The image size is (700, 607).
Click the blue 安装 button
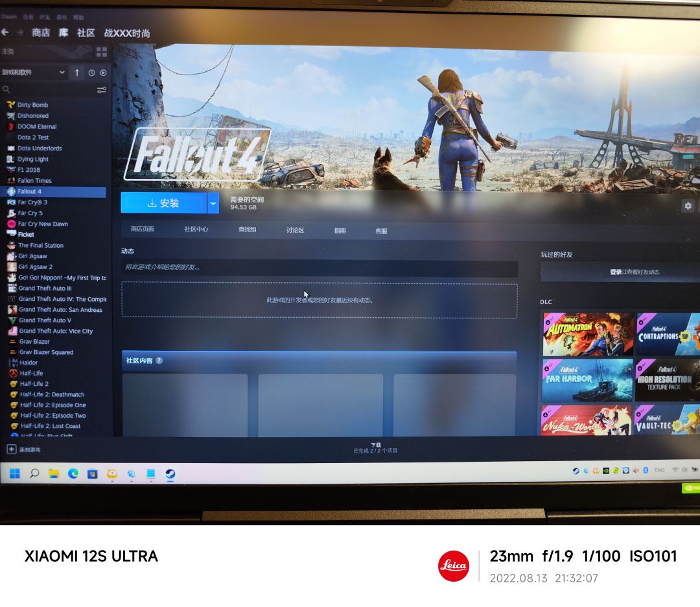click(x=163, y=203)
